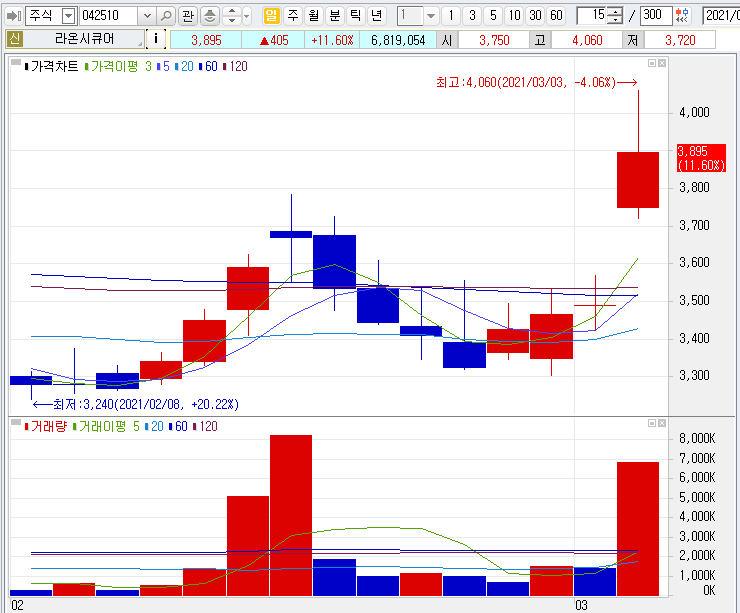This screenshot has height=613, width=740.
Task: Click the 저 low-price label
Action: point(632,40)
